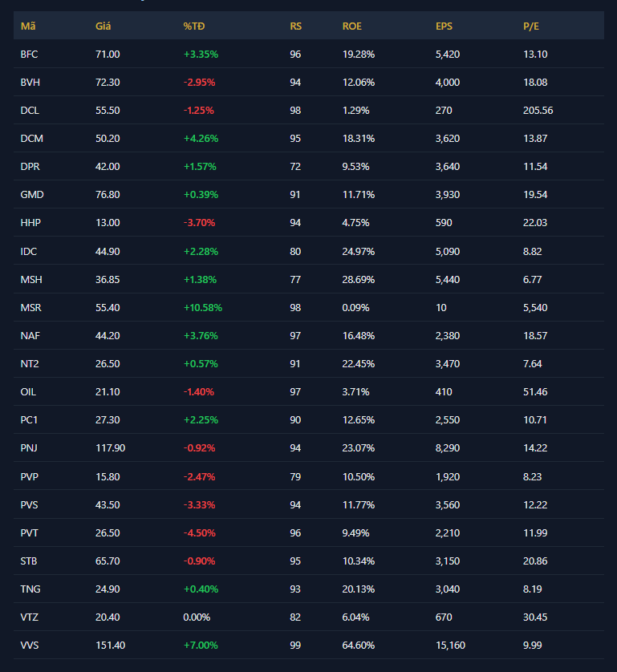The width and height of the screenshot is (617, 672).
Task: Select the PVP ticker
Action: [x=29, y=477]
